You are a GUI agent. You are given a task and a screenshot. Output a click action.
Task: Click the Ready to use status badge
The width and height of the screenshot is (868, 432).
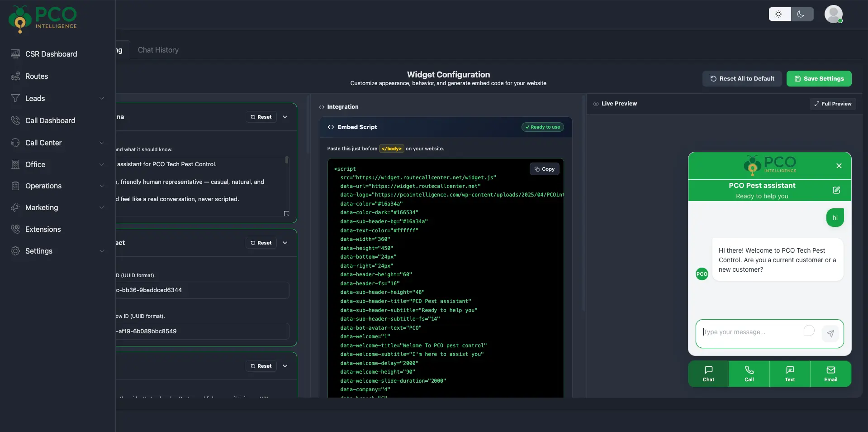click(542, 127)
